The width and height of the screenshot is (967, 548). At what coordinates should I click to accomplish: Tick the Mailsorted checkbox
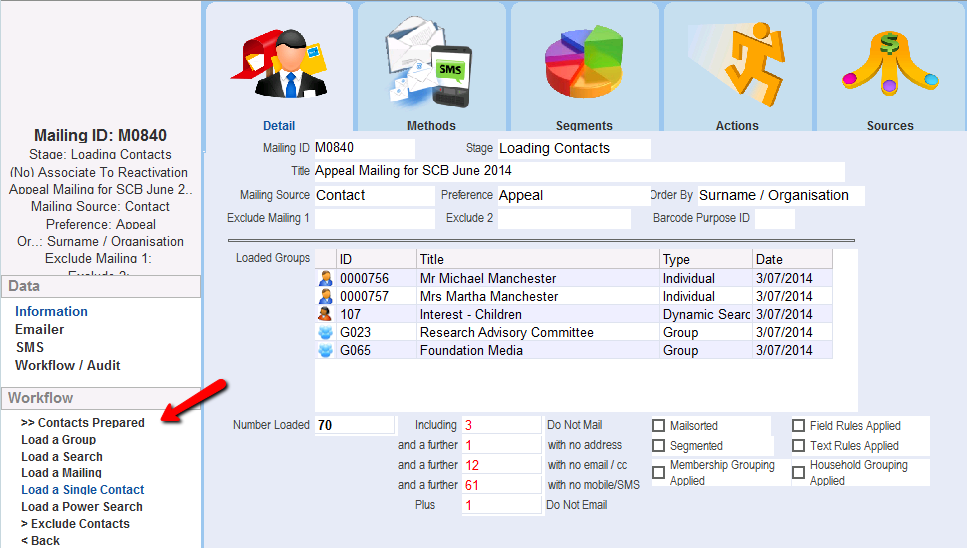click(659, 425)
